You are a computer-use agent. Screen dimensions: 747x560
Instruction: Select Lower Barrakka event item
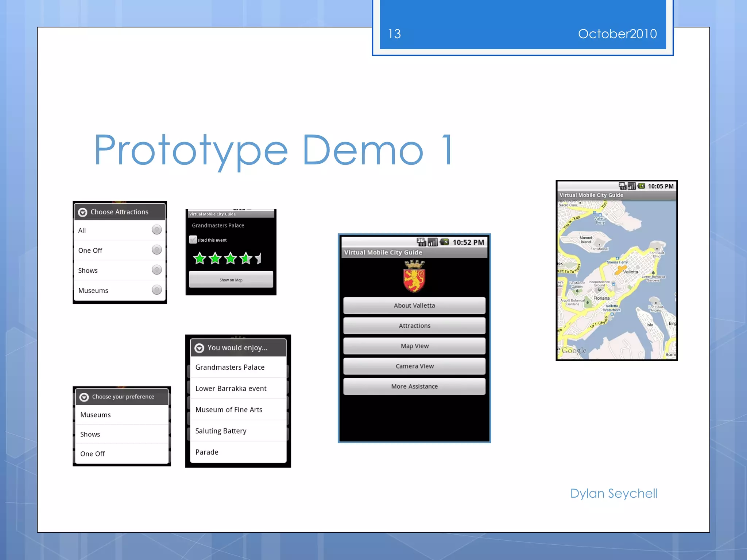point(238,388)
